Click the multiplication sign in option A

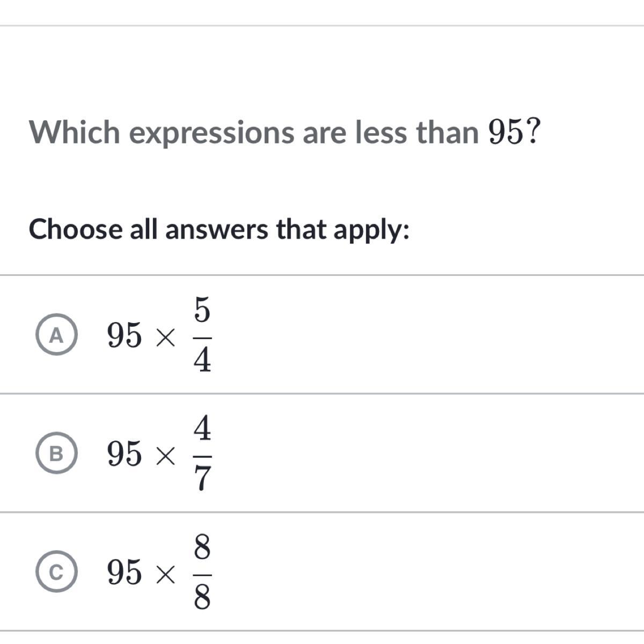[165, 338]
